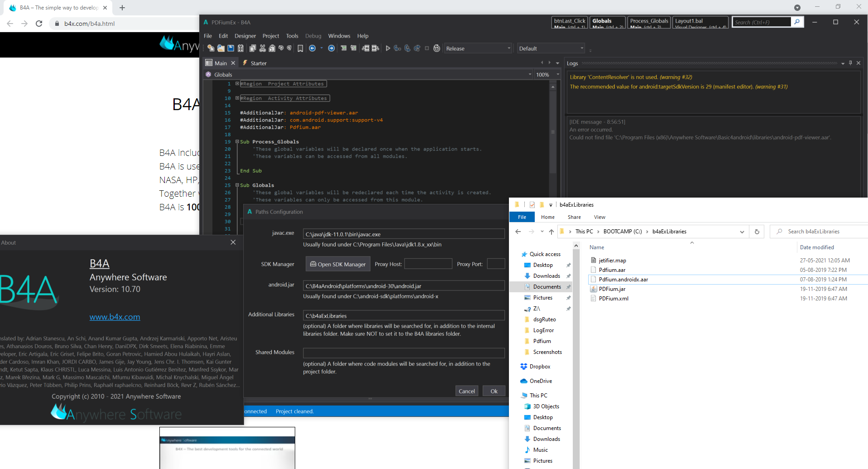Click the Cut scissors icon in the toolbar

262,48
